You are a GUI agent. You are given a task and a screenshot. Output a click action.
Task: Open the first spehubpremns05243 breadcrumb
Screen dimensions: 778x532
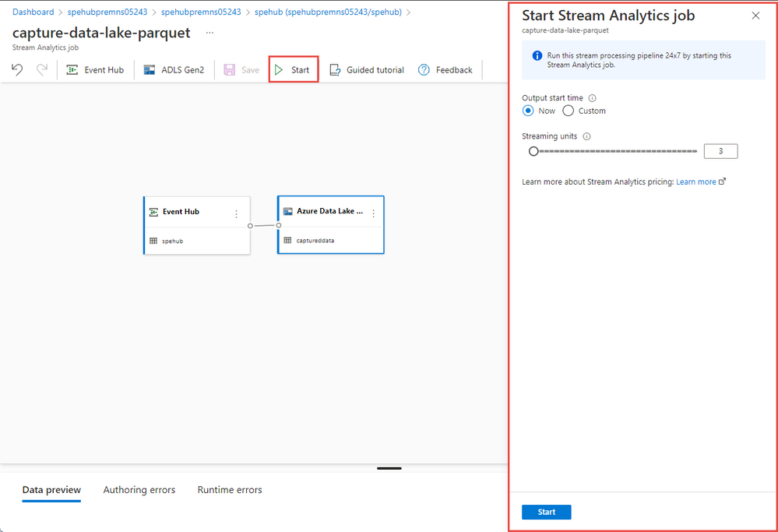(x=107, y=12)
